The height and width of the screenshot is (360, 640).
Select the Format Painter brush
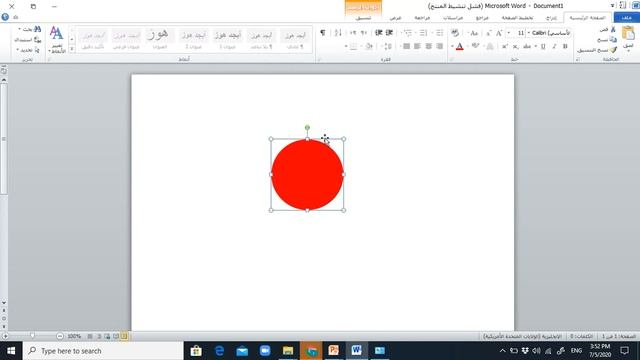[613, 50]
